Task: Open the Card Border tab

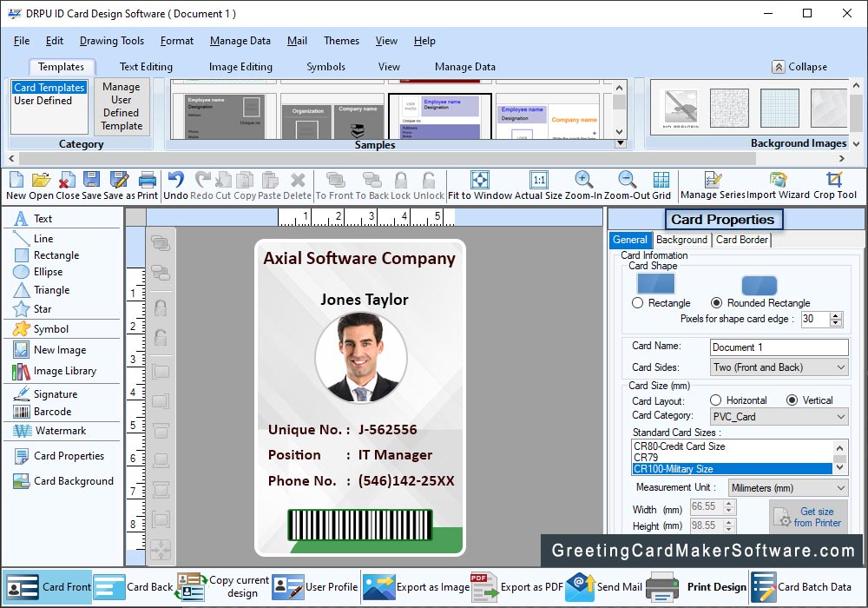Action: [742, 240]
